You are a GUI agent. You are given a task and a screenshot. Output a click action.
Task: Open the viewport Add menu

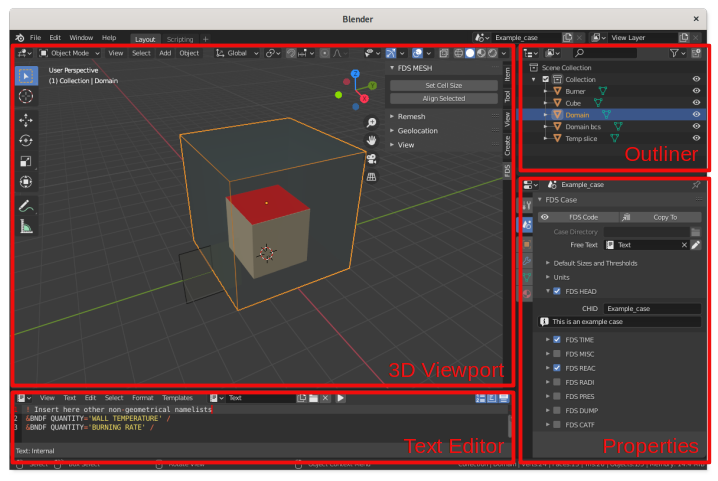pos(165,53)
